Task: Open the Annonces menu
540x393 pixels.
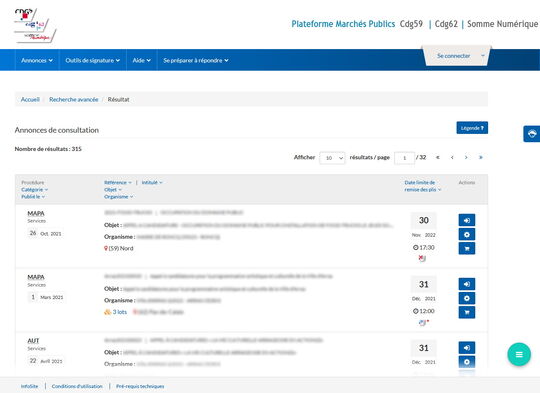Action: pyautogui.click(x=37, y=60)
